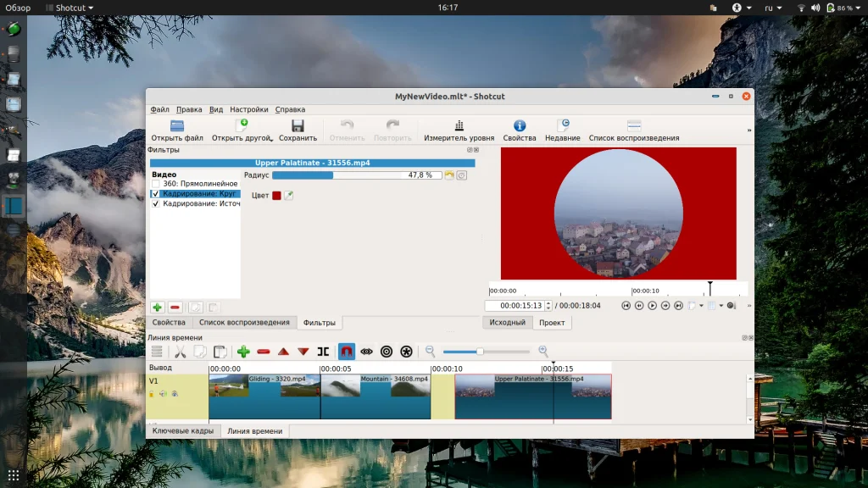Click the timeline lift up-arrow icon

click(283, 352)
